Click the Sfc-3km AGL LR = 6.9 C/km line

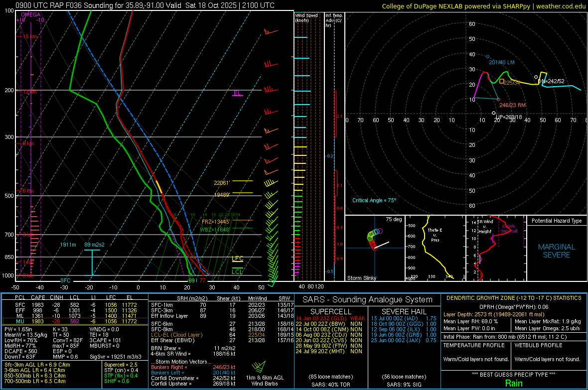[x=37, y=365]
